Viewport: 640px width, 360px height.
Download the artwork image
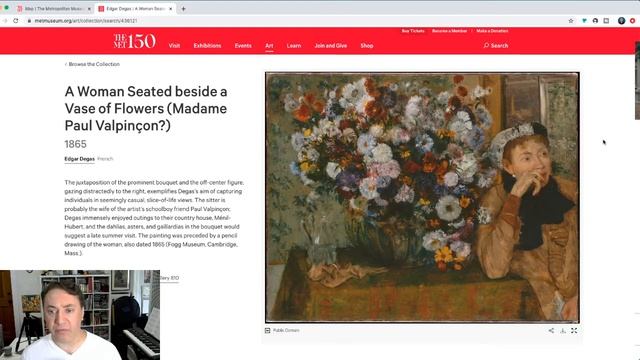pyautogui.click(x=563, y=331)
